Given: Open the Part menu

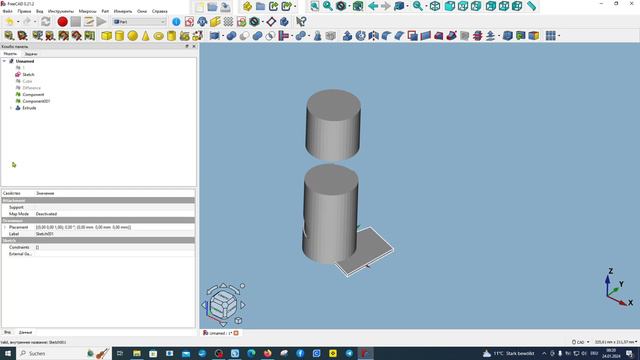Looking at the screenshot, I should 105,11.
